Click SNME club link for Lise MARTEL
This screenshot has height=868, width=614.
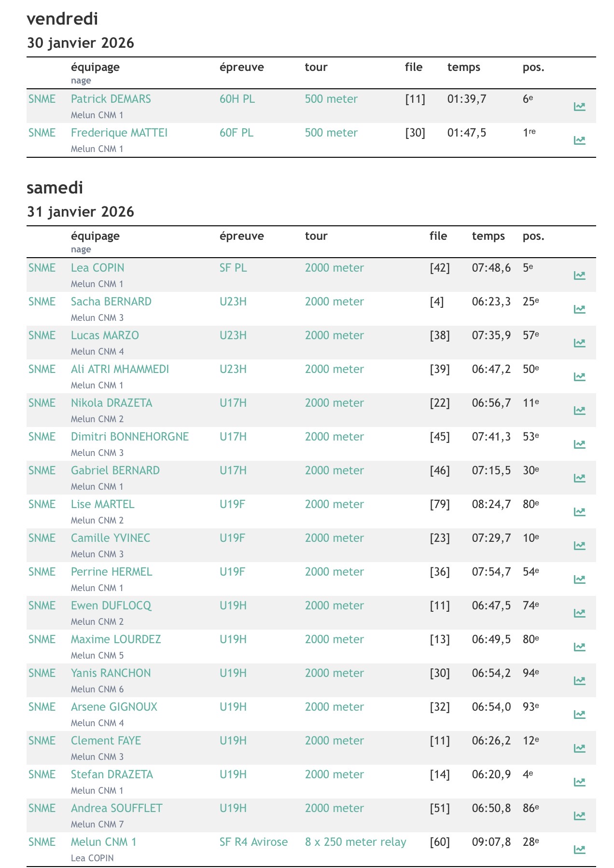[x=42, y=504]
